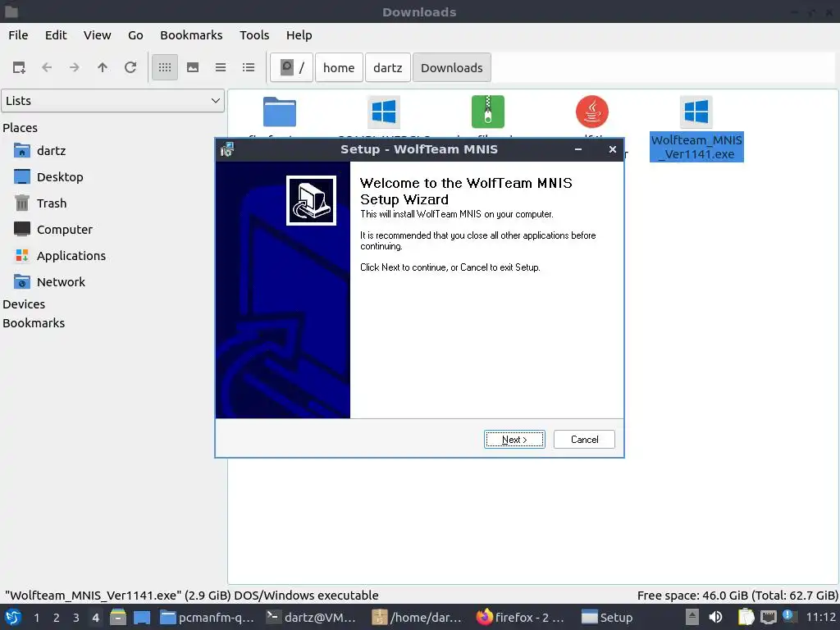Switch to workspace 2

[x=57, y=618]
